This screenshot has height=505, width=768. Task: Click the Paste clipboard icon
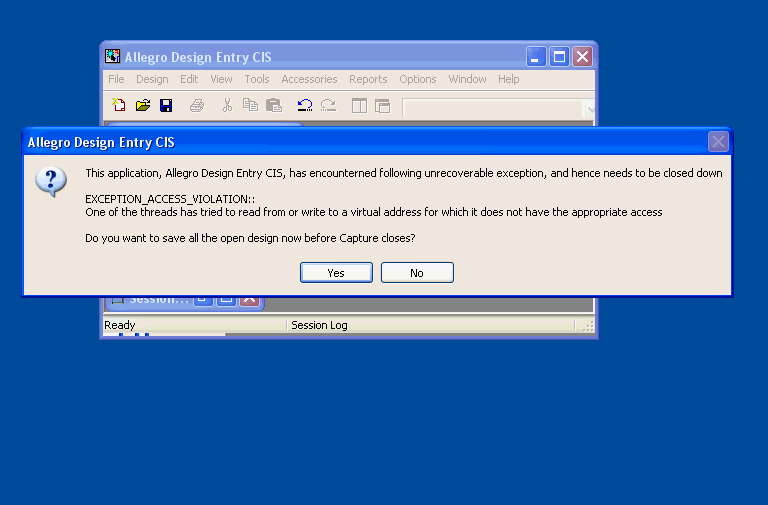274,105
